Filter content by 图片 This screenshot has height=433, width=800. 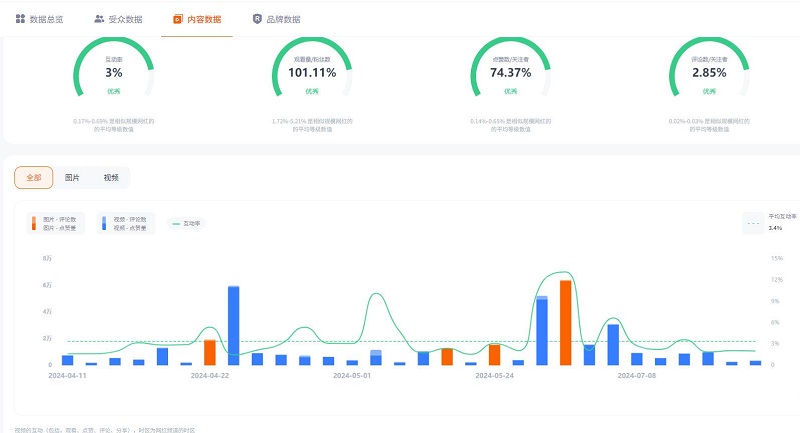pos(72,177)
